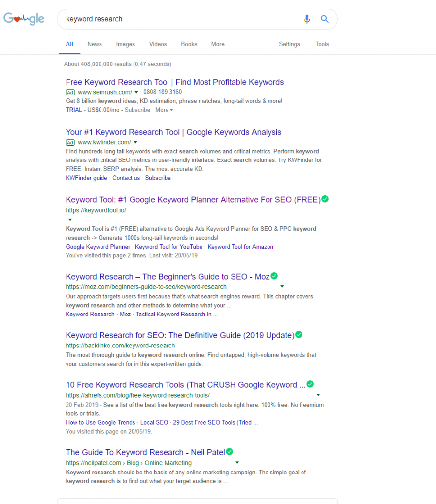The width and height of the screenshot is (436, 504).
Task: Open Free Keyword Research Tool semrush ad
Action: click(175, 82)
